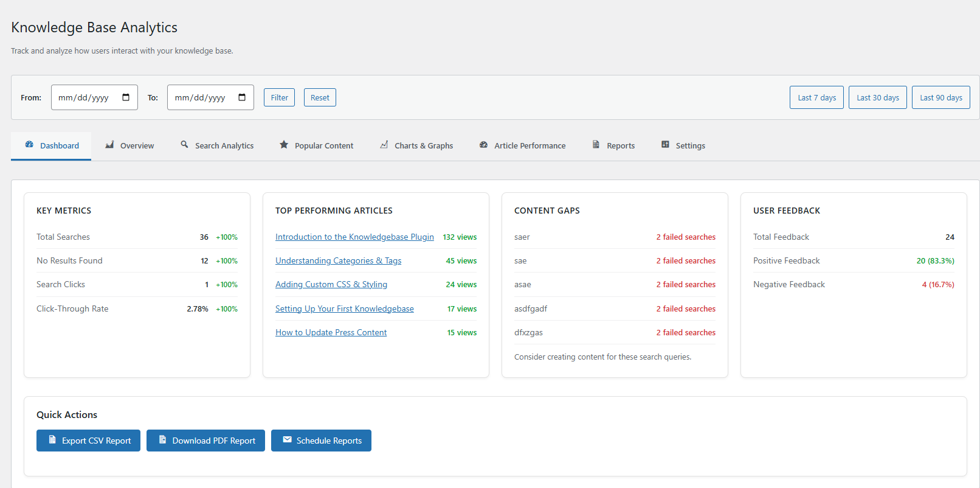The width and height of the screenshot is (980, 488).
Task: Click the Schedule Reports button
Action: (x=321, y=441)
